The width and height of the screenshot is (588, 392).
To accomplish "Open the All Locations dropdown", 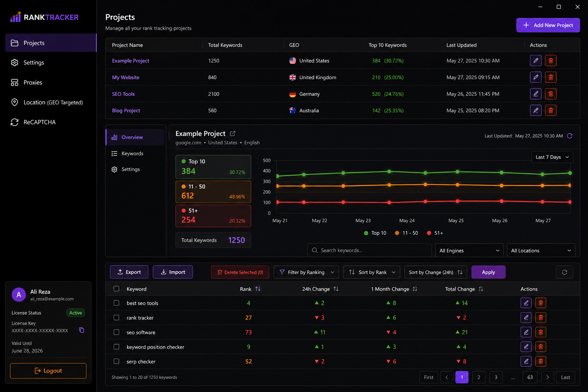I will 541,250.
